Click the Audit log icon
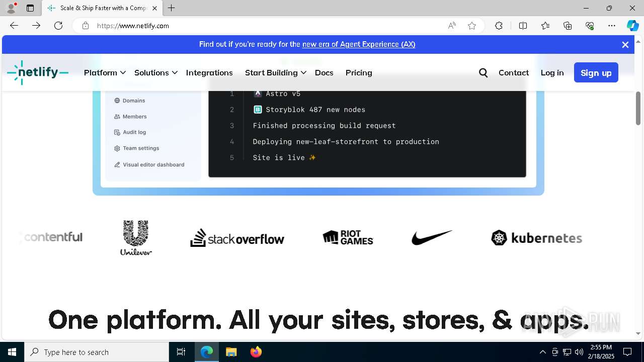644x362 pixels. point(117,132)
